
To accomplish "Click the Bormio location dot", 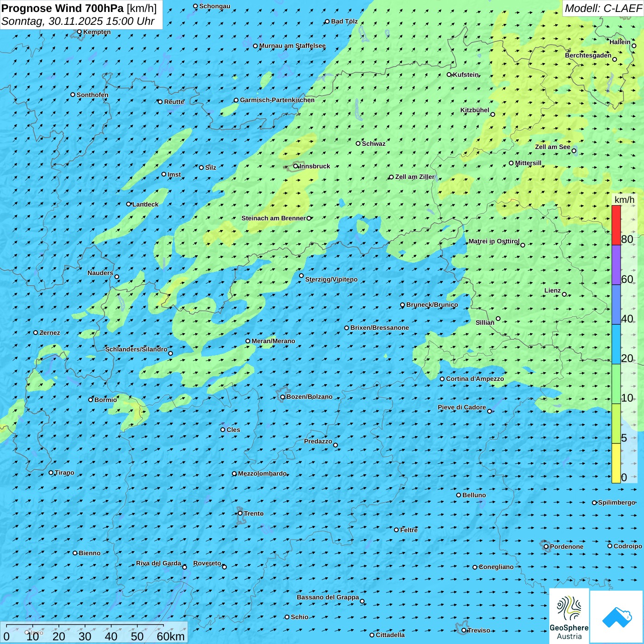I will click(x=91, y=400).
